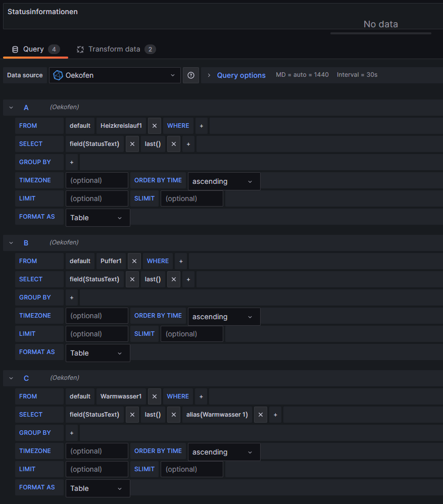The width and height of the screenshot is (443, 504).
Task: Open ORDER BY TIME dropdown in query A
Action: 224,181
